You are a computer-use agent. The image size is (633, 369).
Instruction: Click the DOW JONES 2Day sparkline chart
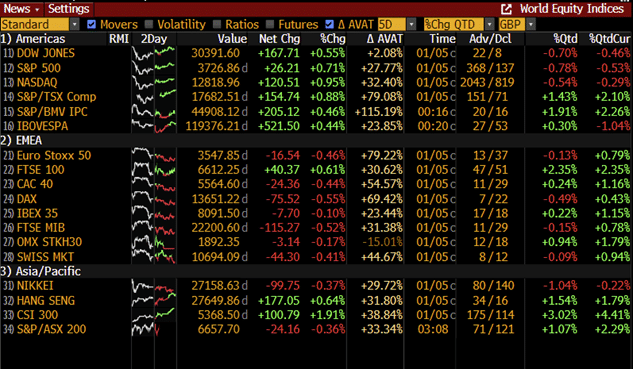point(154,53)
